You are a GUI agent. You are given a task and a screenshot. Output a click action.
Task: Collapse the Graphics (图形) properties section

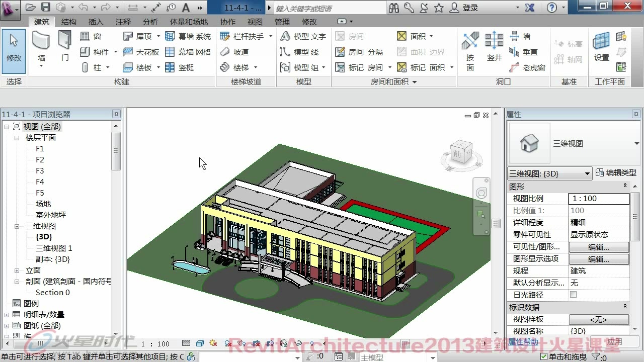tap(625, 186)
